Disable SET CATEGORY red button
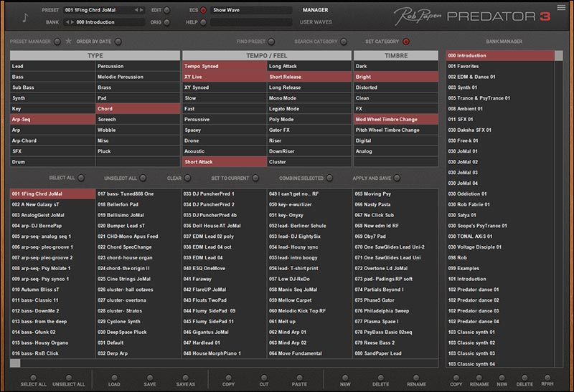Viewport: 574px width, 392px height. pyautogui.click(x=406, y=42)
